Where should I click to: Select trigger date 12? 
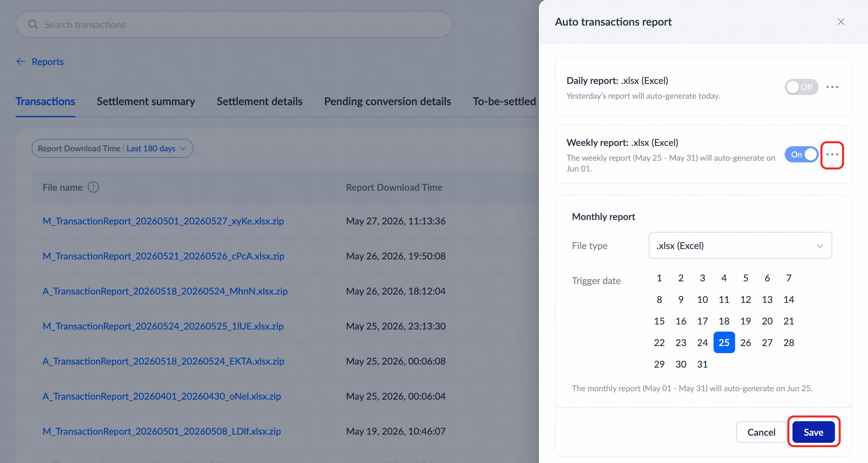click(x=745, y=300)
